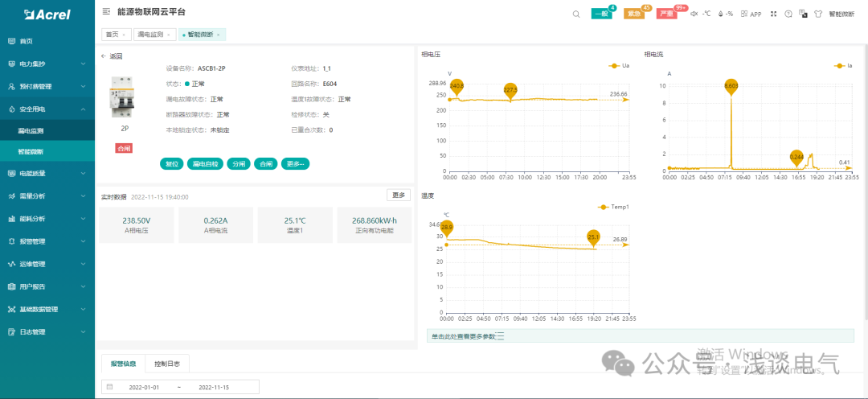Click 单击此处查看更多参数 bar
Viewport: 868px width, 399px height.
point(640,335)
